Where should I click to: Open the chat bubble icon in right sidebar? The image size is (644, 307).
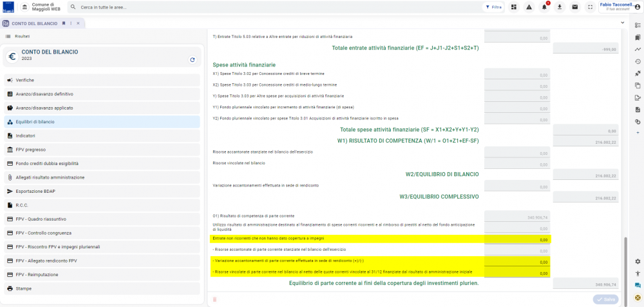pos(638,285)
